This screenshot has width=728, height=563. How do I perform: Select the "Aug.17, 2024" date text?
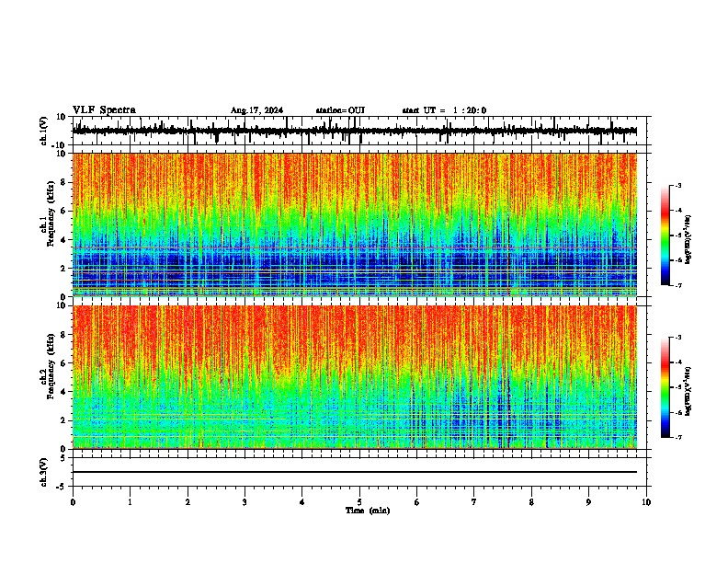click(256, 110)
